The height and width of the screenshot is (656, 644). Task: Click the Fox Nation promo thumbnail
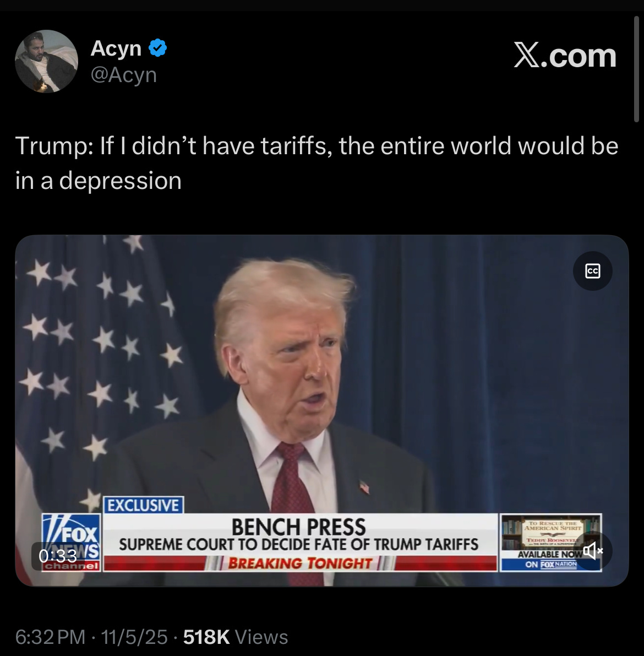(x=551, y=542)
